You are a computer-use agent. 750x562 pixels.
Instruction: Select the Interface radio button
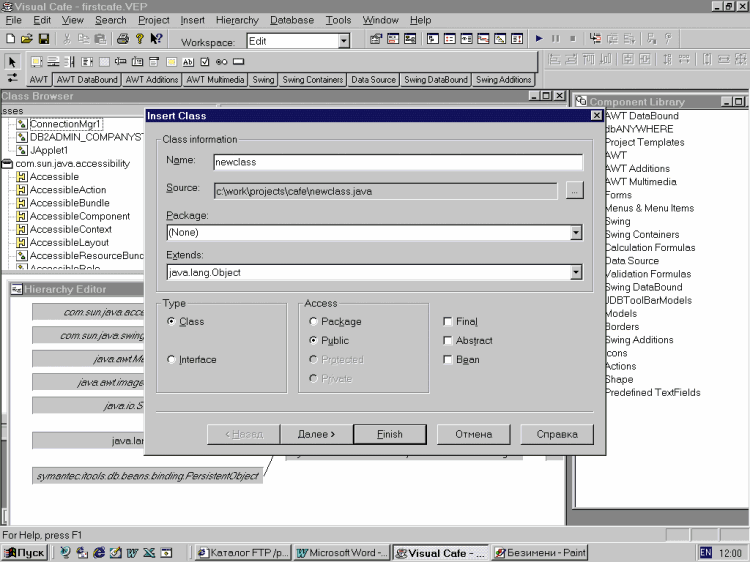172,360
